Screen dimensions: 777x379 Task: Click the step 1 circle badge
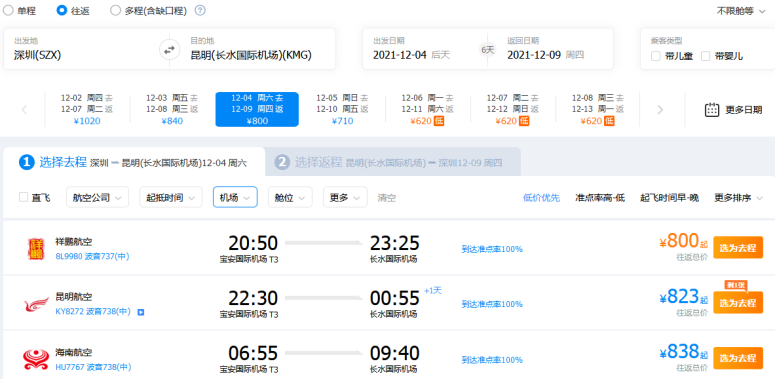27,162
